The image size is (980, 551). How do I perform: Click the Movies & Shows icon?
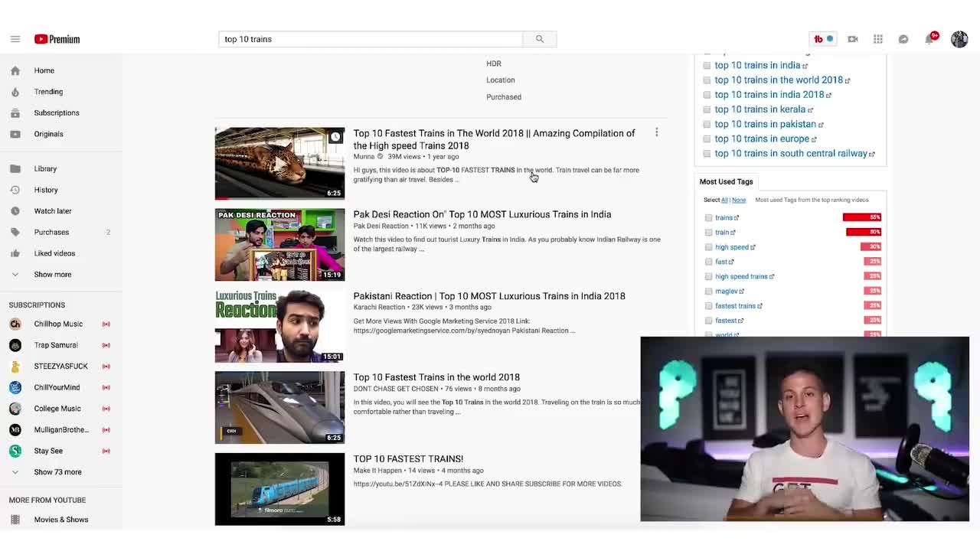tap(15, 520)
